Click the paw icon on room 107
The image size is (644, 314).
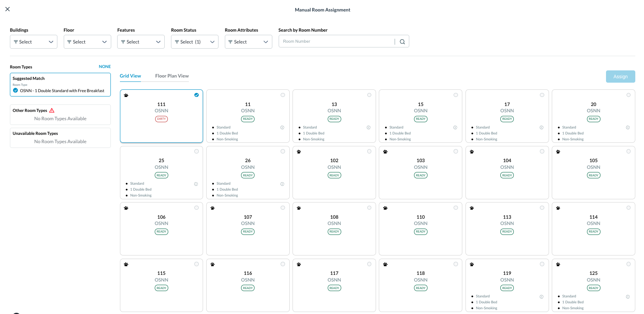coord(213,208)
